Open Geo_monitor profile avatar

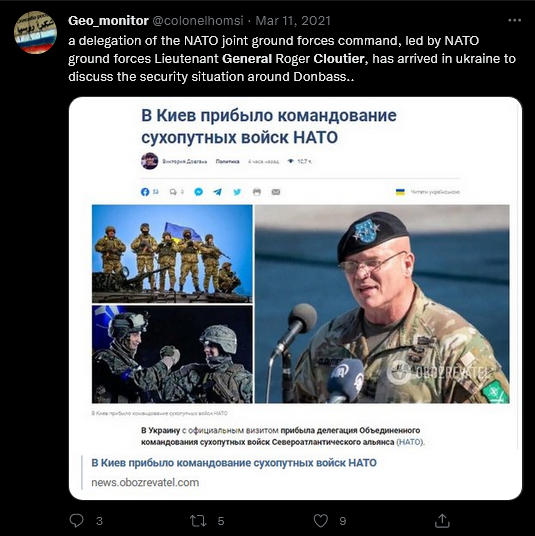(35, 32)
